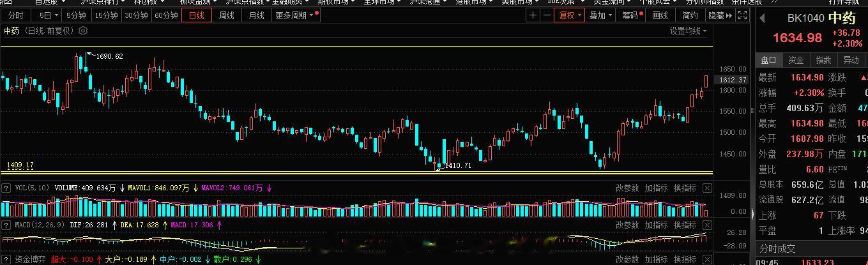868x265 pixels.
Task: Click the left arrow beside BK1040
Action: (761, 18)
